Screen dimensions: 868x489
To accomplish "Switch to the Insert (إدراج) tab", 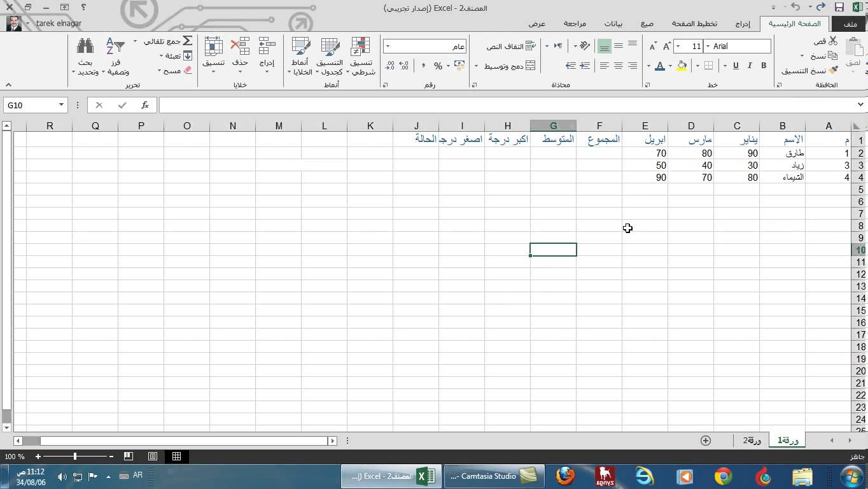I will [743, 24].
